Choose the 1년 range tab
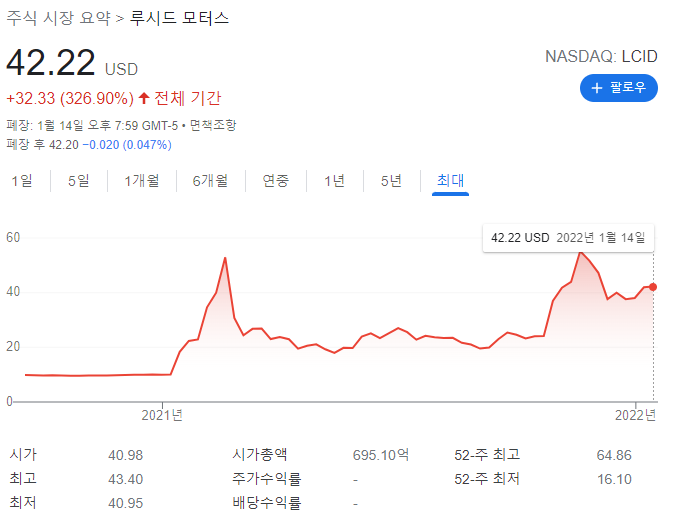 click(x=334, y=181)
